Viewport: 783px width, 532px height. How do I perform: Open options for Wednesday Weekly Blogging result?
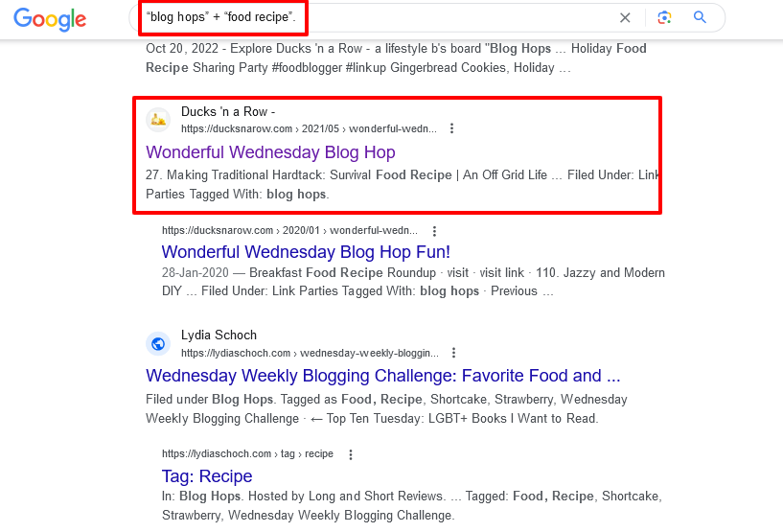pyautogui.click(x=454, y=353)
